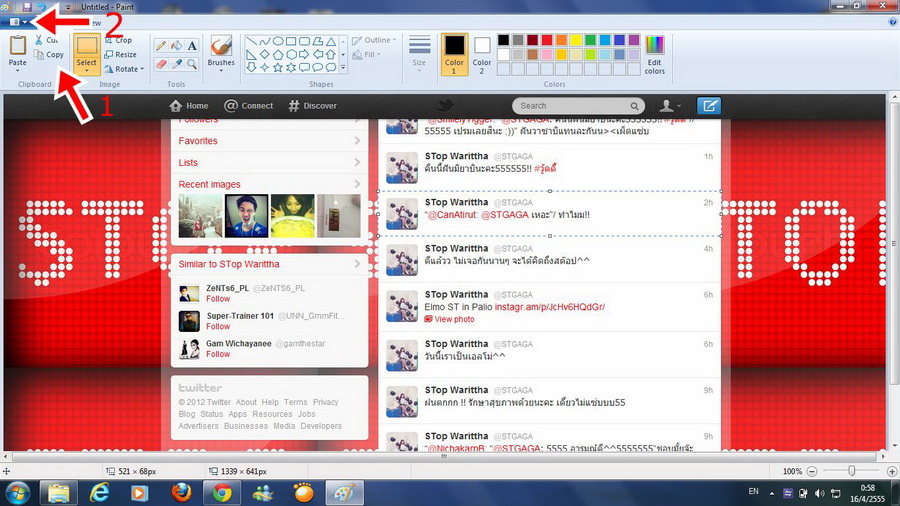Open Favorites in the profile sidebar
This screenshot has height=506, width=900.
pos(269,141)
